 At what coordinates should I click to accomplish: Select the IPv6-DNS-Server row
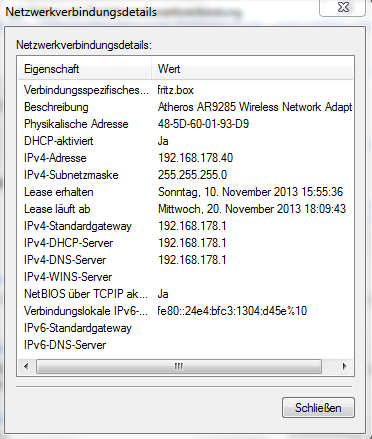coord(186,345)
